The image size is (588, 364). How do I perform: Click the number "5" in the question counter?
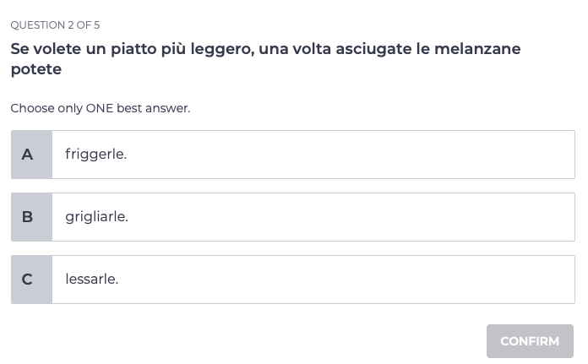(x=96, y=25)
